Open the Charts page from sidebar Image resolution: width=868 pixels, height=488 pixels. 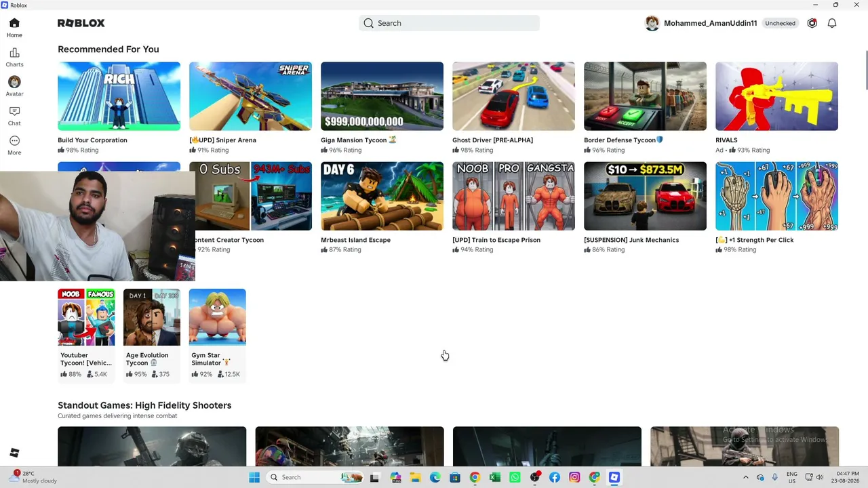14,58
